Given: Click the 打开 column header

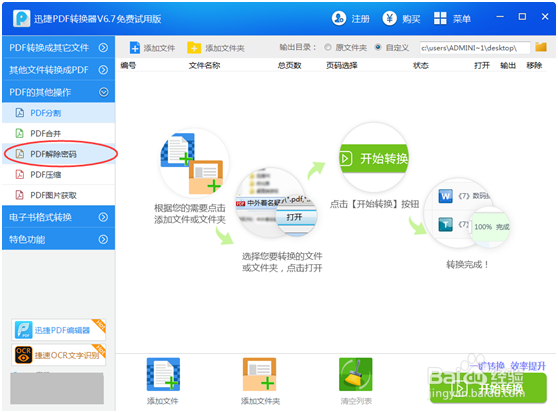Looking at the screenshot, I should click(x=482, y=65).
